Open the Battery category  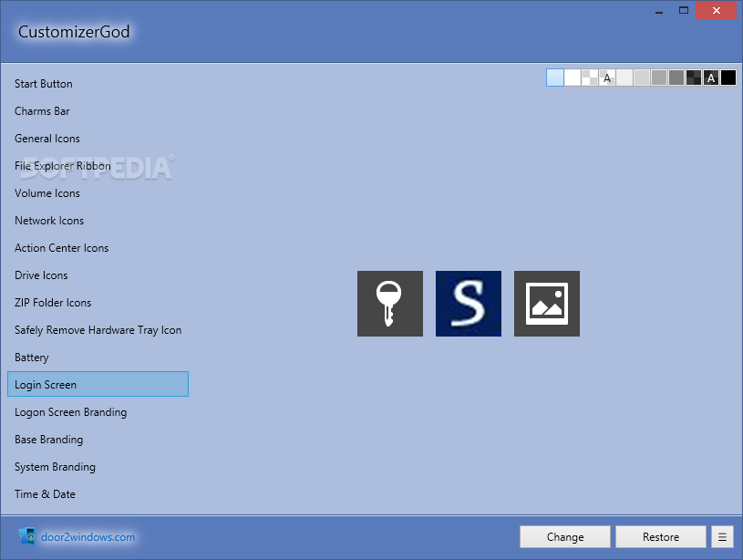coord(98,358)
